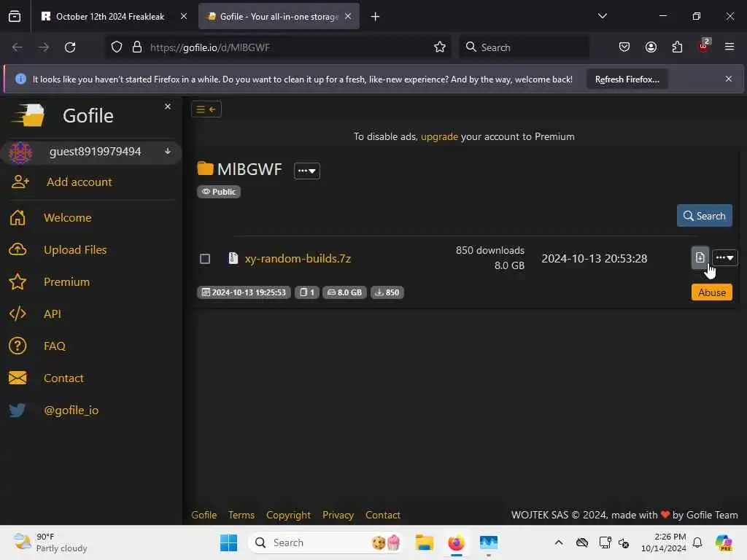Click the Windows taskbar search box

pyautogui.click(x=326, y=542)
